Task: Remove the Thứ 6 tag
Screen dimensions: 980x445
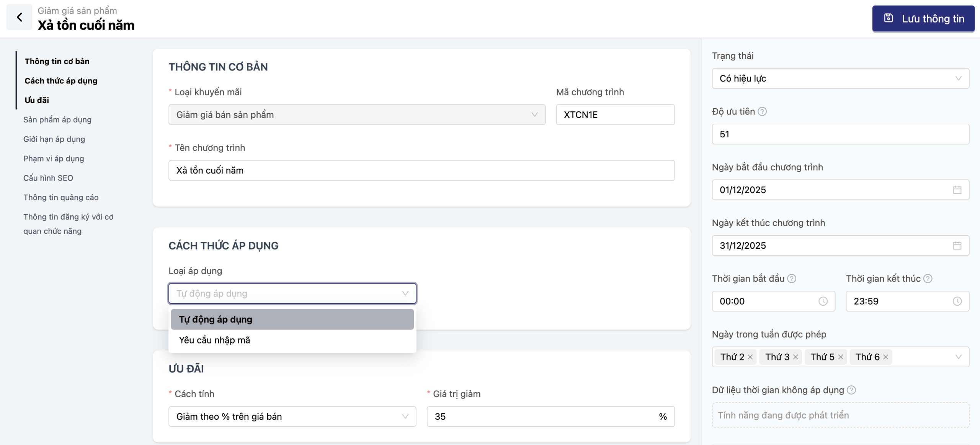Action: click(x=885, y=357)
